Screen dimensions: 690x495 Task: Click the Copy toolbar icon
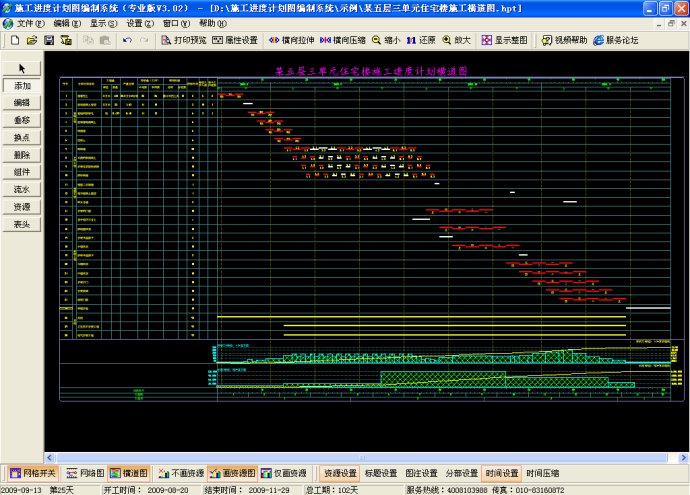88,40
